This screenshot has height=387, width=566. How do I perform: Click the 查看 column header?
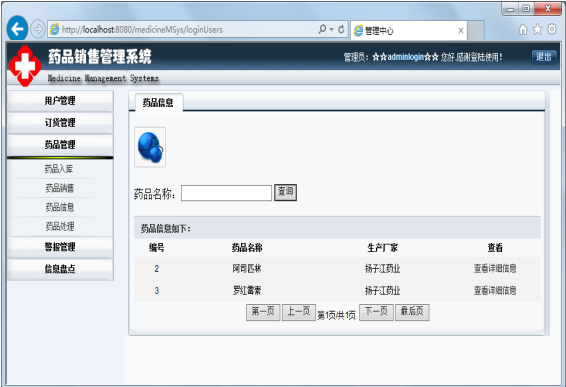(x=495, y=248)
